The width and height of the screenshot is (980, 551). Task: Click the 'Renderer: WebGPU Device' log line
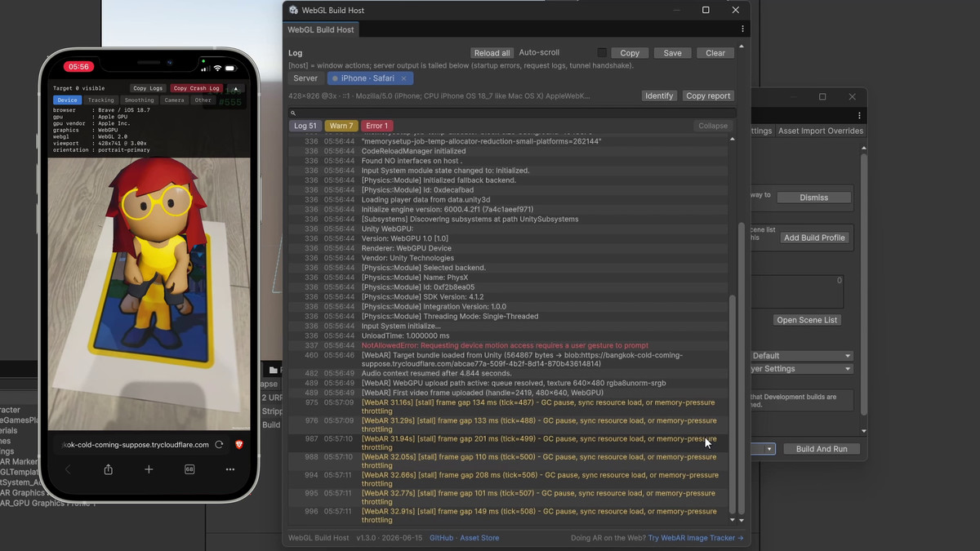tap(507, 248)
